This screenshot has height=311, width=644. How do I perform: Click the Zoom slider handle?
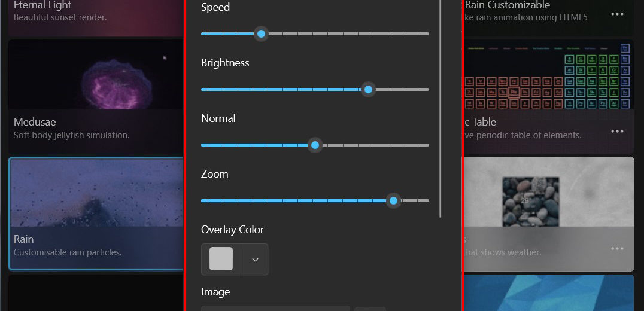[393, 201]
